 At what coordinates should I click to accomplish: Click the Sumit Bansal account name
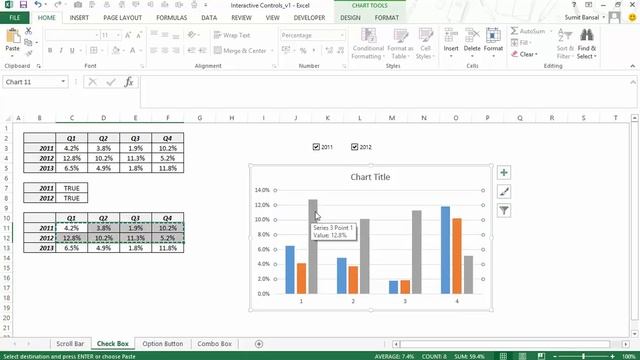pos(582,18)
